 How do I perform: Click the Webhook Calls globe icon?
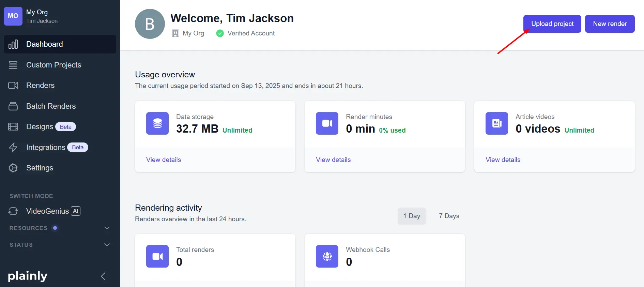(x=327, y=256)
